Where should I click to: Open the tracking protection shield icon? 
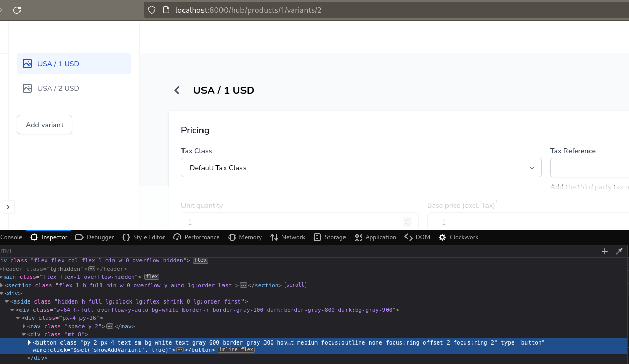tap(151, 10)
